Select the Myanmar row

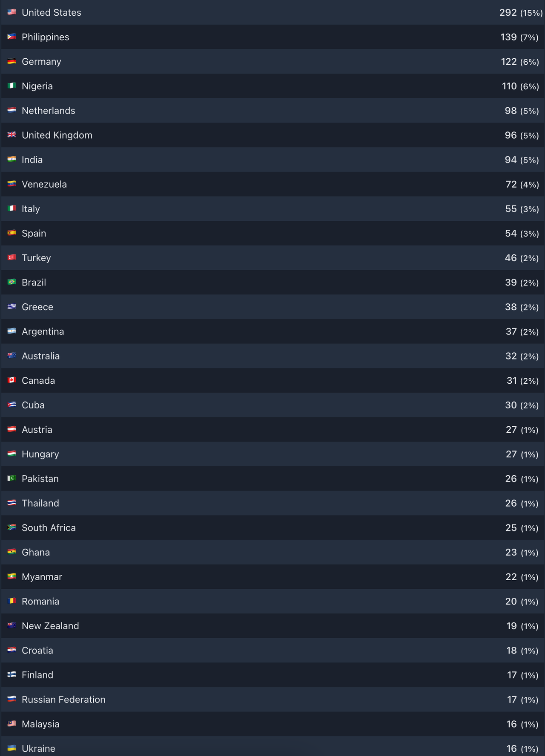(x=273, y=577)
